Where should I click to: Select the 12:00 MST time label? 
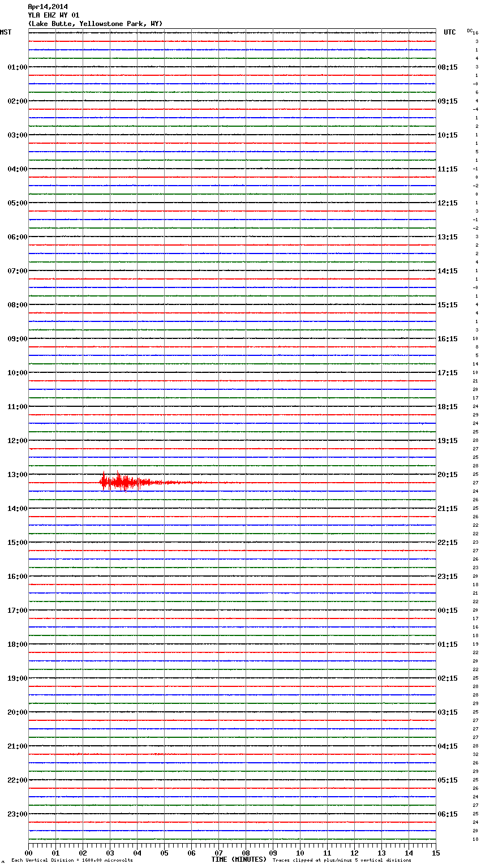click(17, 441)
